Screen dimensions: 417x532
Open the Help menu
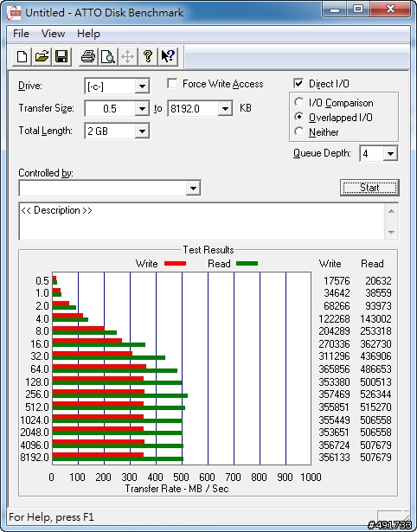click(88, 34)
